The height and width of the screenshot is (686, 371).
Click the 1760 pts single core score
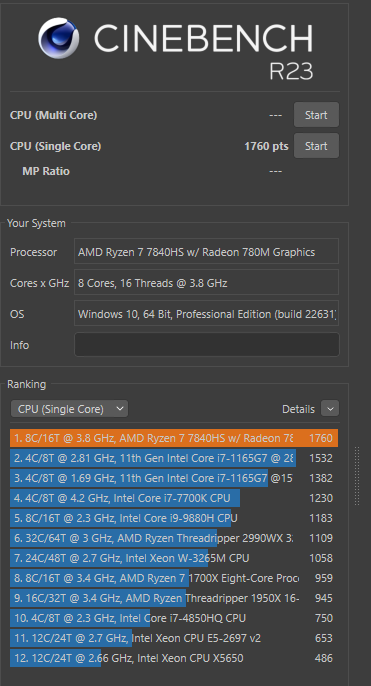(x=266, y=146)
